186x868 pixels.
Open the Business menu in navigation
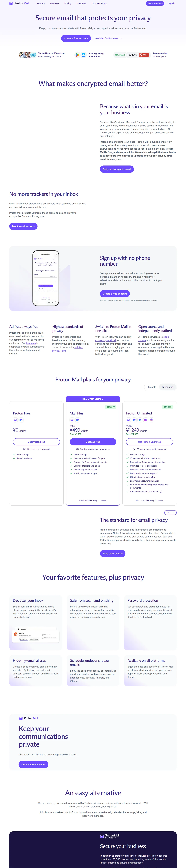tap(55, 3)
